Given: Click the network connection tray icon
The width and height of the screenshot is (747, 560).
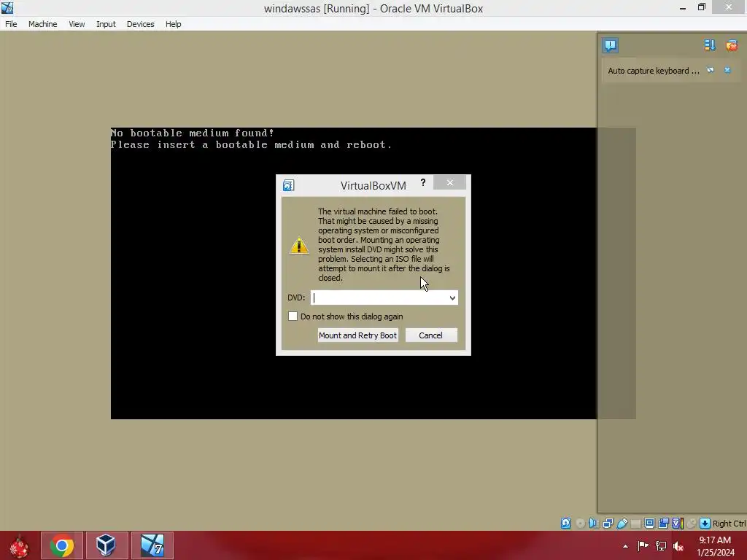Looking at the screenshot, I should [661, 546].
